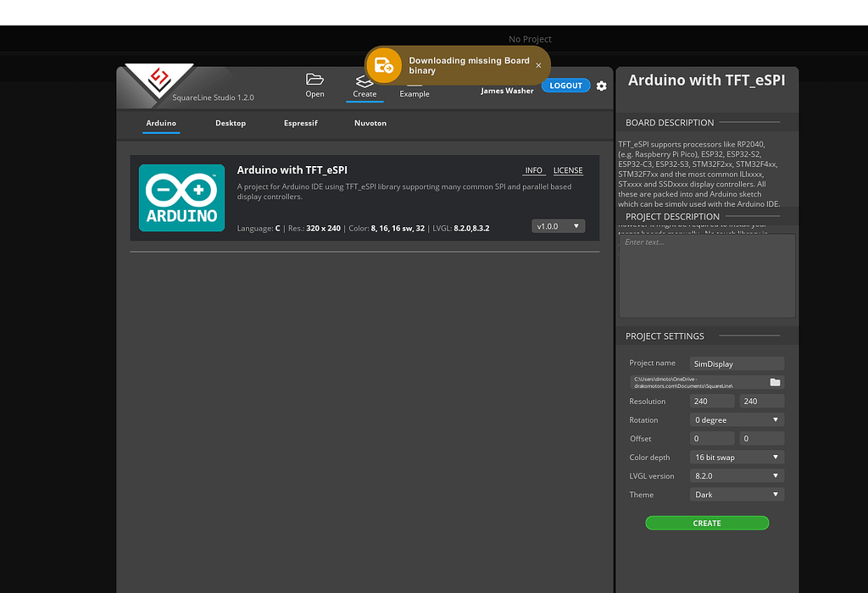Open a project using the Open folder icon
Viewport: 868px width, 593px height.
tap(314, 82)
